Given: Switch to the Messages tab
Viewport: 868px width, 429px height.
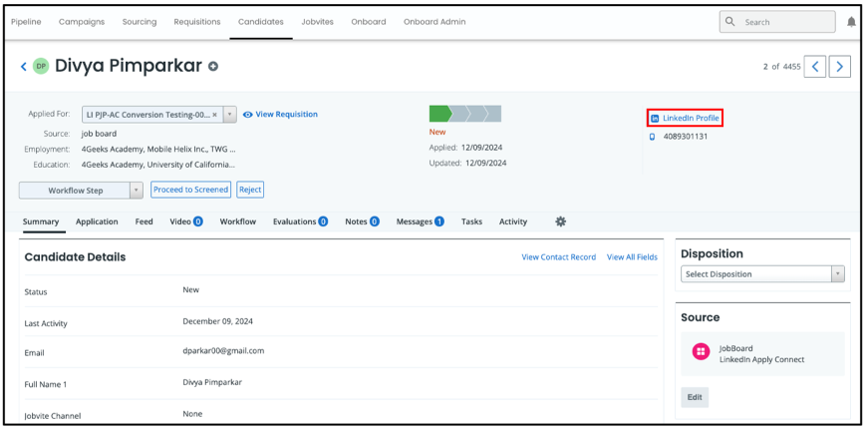Looking at the screenshot, I should pos(420,221).
